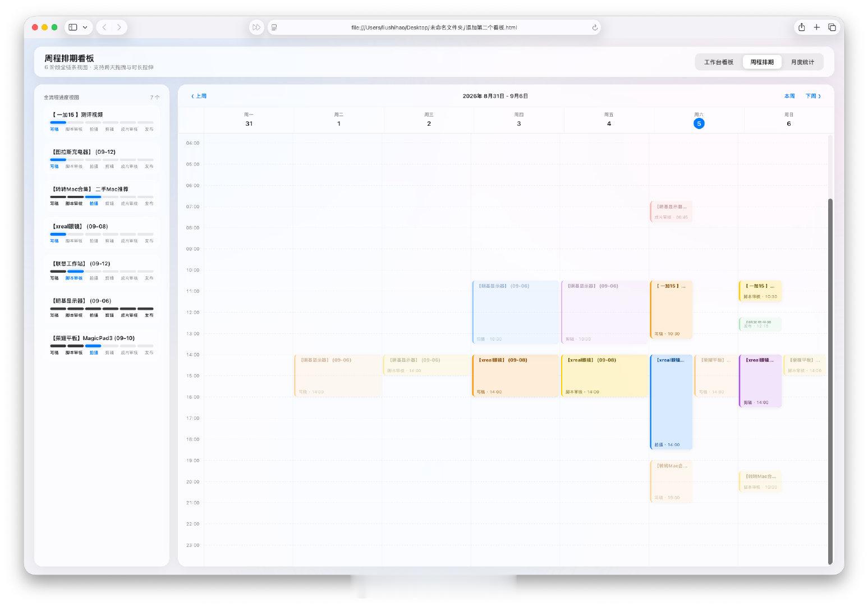Viewport: 868px width, 606px height.
Task: Click the calendar's vertical scrollbar thumb
Action: pos(830,382)
